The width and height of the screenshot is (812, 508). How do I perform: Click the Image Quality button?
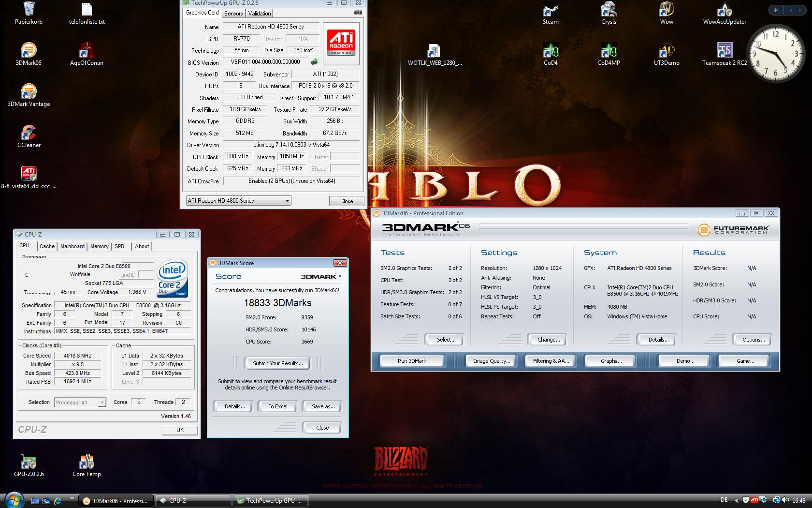point(492,361)
